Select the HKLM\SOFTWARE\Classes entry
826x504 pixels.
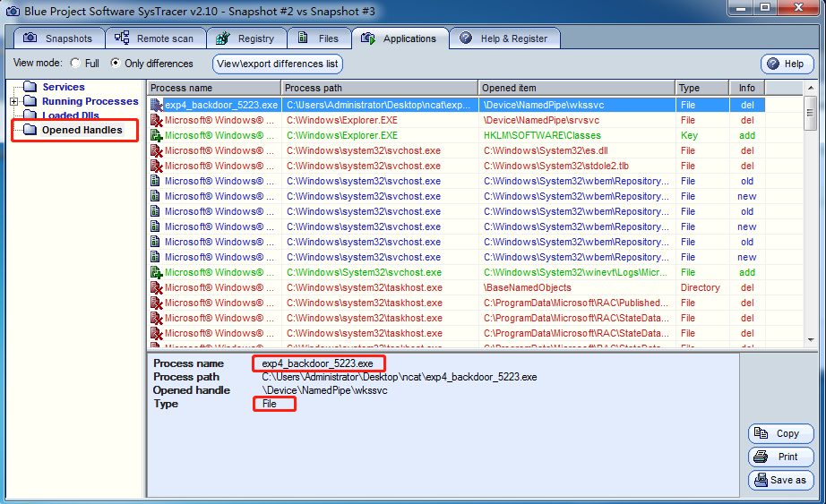[x=542, y=135]
